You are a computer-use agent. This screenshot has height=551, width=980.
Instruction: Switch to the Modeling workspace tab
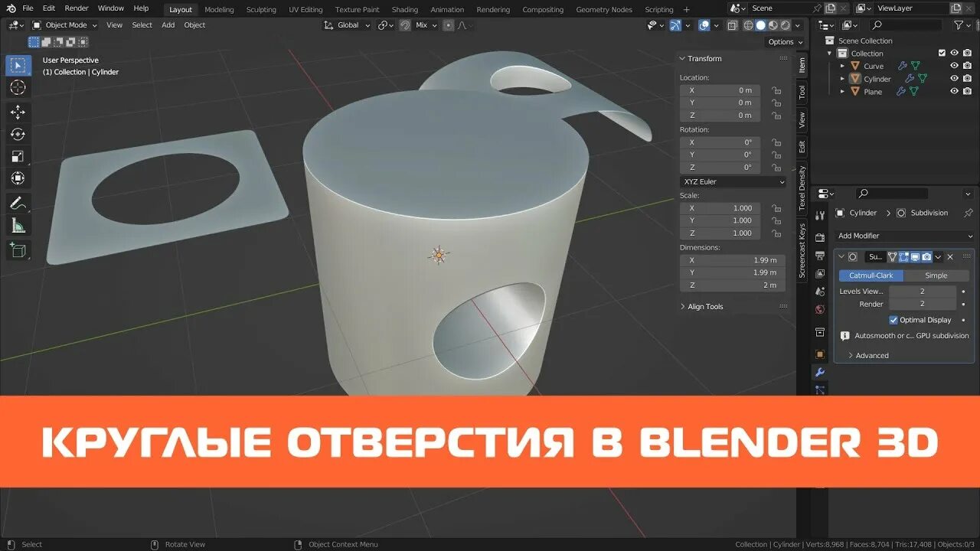pos(219,9)
